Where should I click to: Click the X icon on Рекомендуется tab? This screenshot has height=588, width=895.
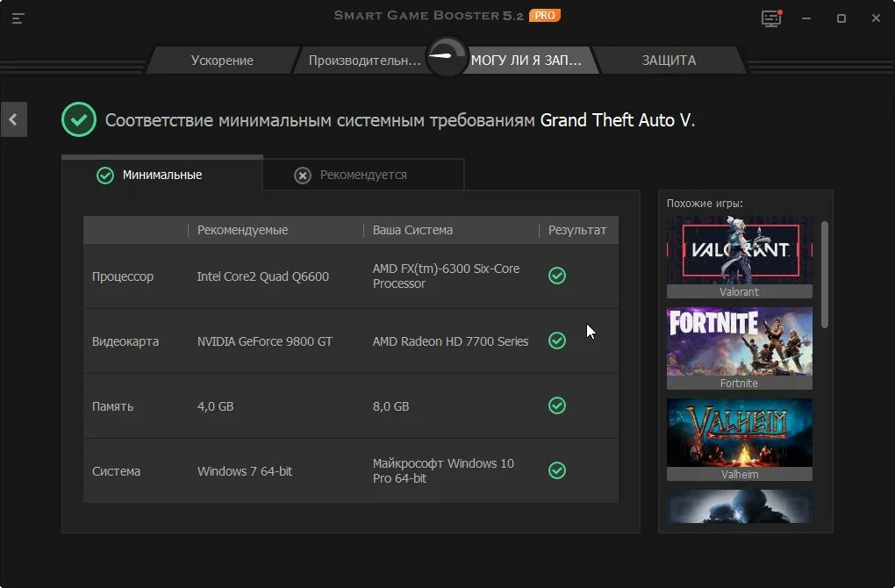pos(303,175)
